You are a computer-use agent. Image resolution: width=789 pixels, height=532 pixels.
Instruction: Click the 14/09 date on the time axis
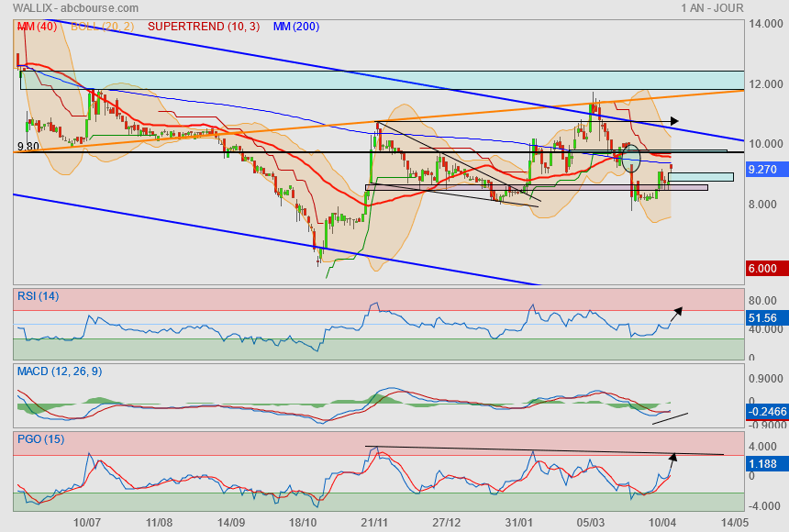click(x=231, y=523)
